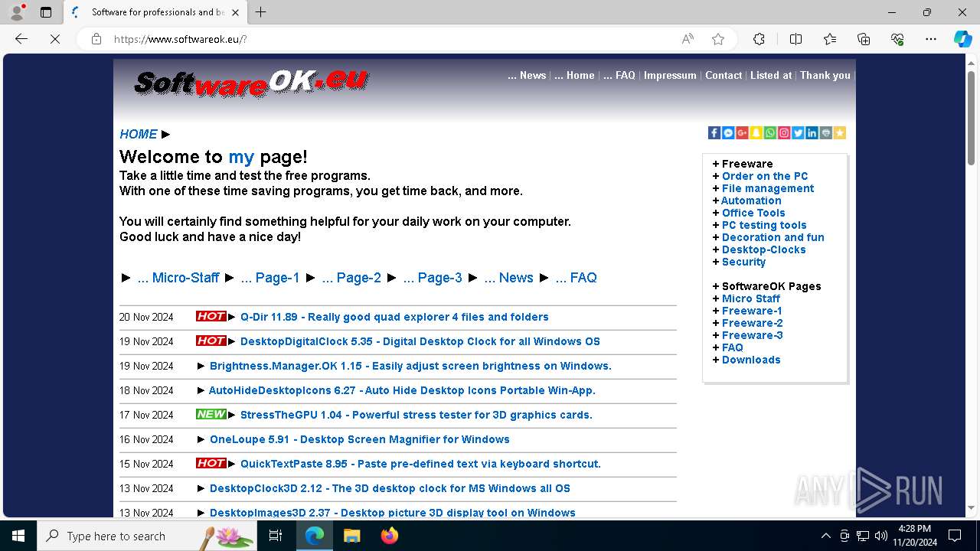Open FAQ in header menu

tap(619, 75)
